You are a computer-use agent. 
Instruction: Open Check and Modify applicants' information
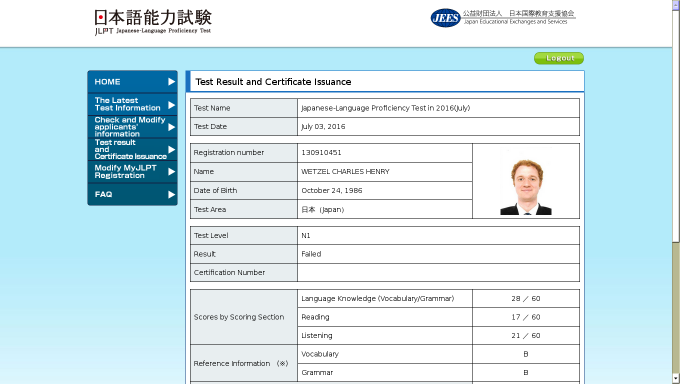coord(132,127)
